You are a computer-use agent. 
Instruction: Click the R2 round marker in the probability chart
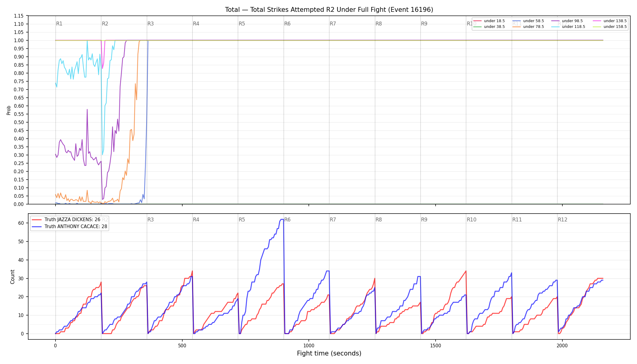pyautogui.click(x=105, y=24)
